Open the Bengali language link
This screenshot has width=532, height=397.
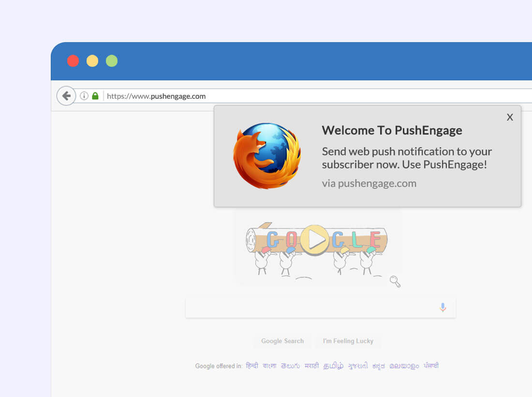268,366
